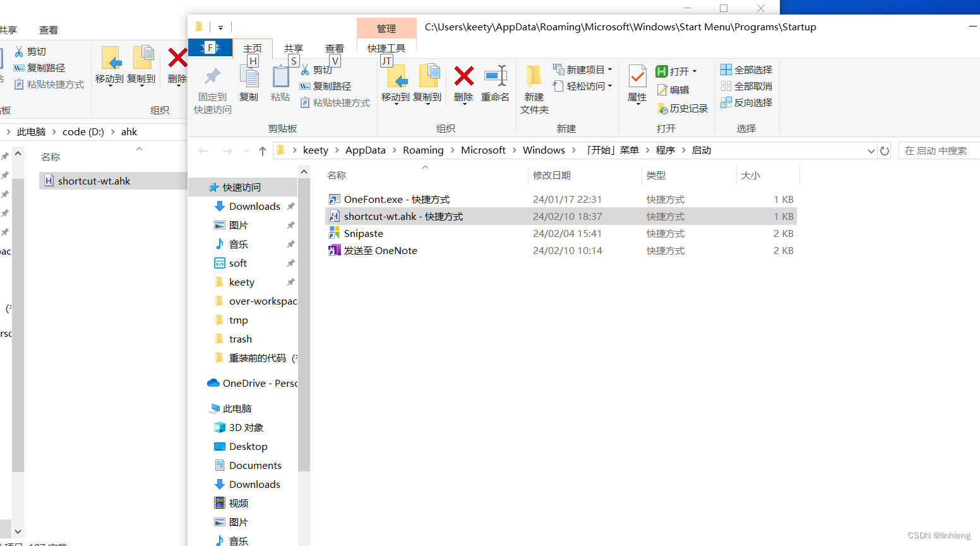Viewport: 980px width, 546px height.
Task: Click 全部选择 in the ribbon
Action: (746, 70)
